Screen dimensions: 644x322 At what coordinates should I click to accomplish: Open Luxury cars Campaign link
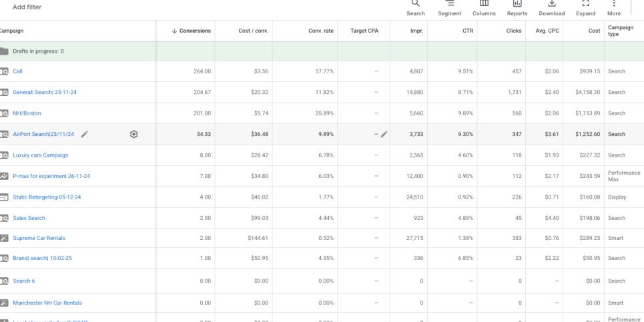(x=40, y=155)
